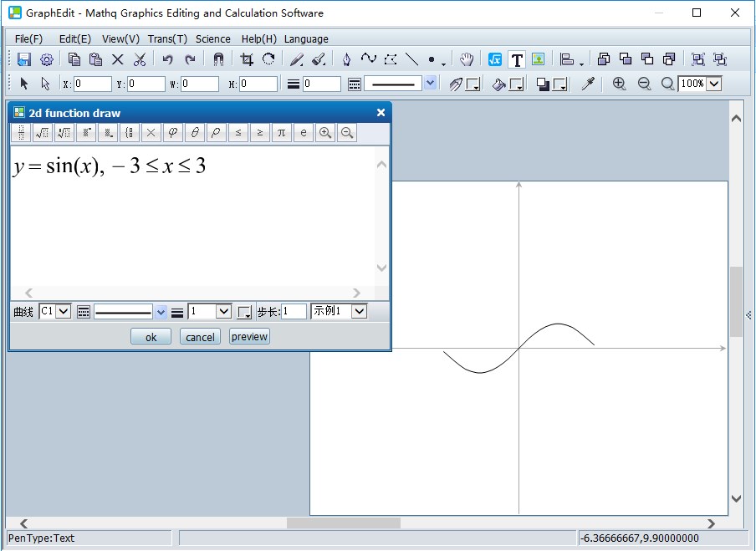Screen dimensions: 756x551
Task: Click the Cut scissors icon
Action: coord(140,59)
